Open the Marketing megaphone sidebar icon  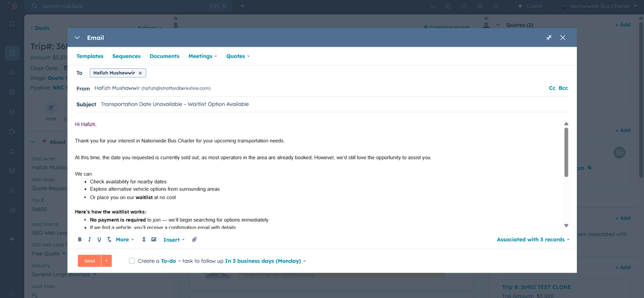coord(12,73)
